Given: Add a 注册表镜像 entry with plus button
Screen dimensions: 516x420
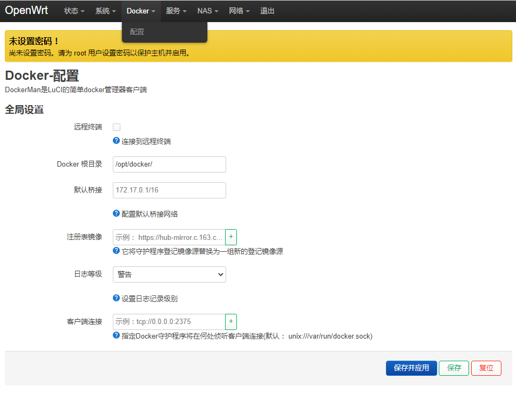Looking at the screenshot, I should tap(231, 237).
